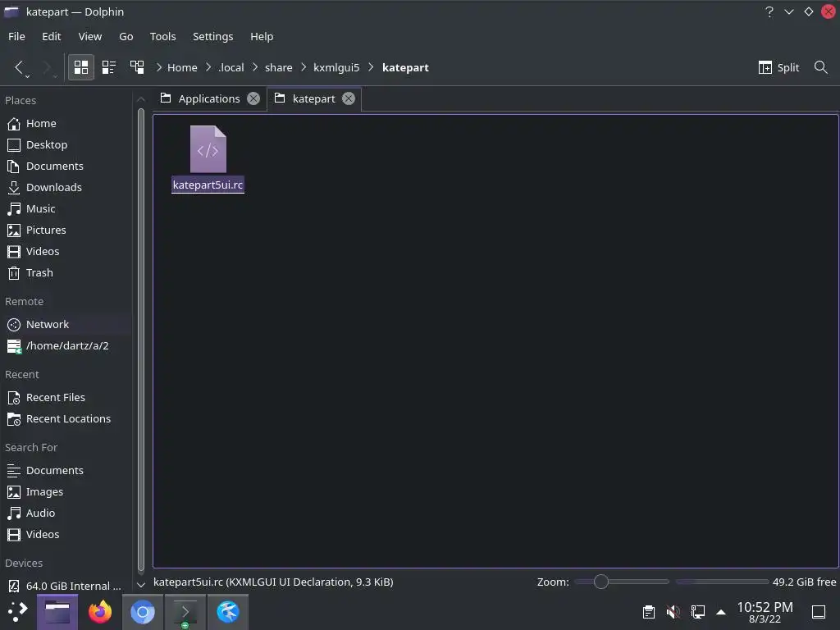Image resolution: width=840 pixels, height=630 pixels.
Task: Navigate to .local in breadcrumb
Action: pos(231,67)
